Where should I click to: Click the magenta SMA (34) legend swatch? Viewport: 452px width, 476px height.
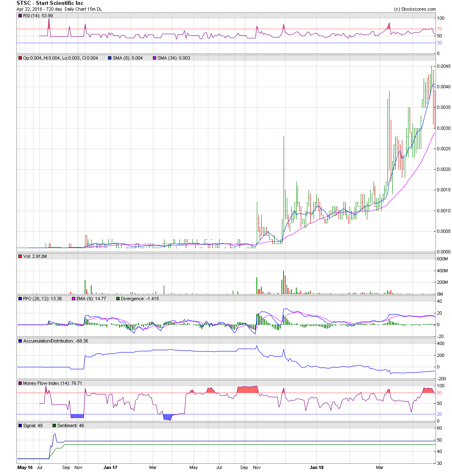click(155, 58)
